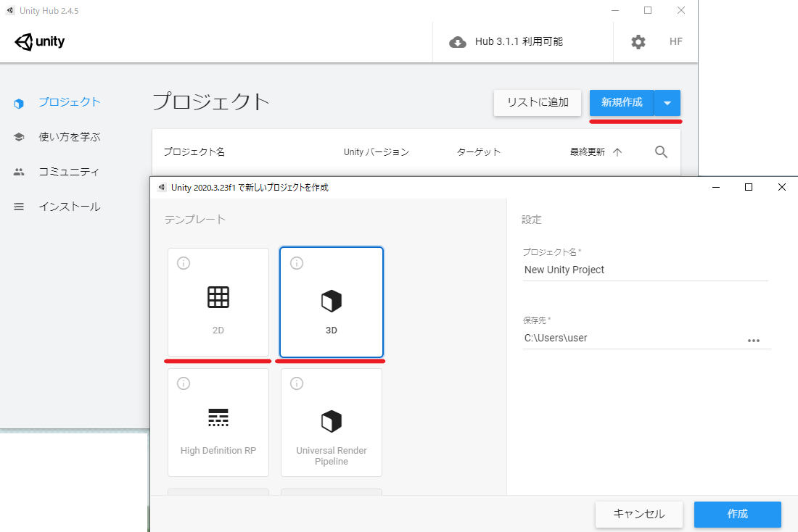Show info for the 2D template
This screenshot has height=532, width=798.
pyautogui.click(x=184, y=263)
